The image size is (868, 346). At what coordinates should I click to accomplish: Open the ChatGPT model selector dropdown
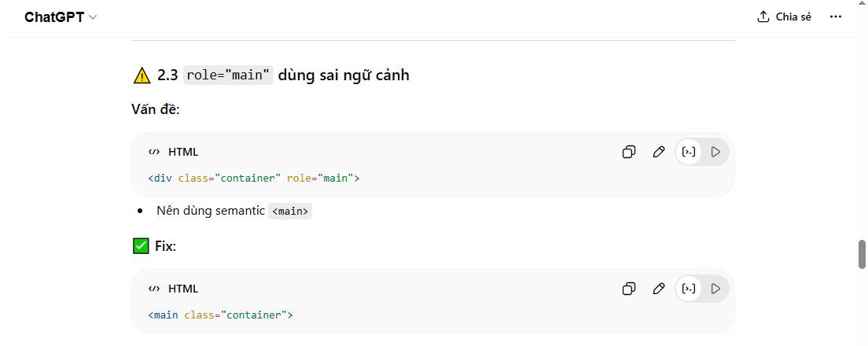[x=61, y=17]
